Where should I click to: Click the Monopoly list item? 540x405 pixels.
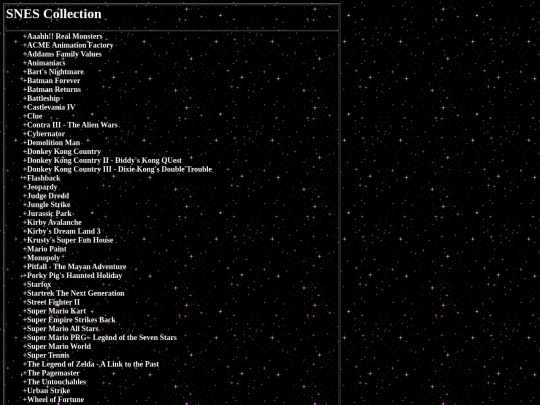[x=43, y=258]
